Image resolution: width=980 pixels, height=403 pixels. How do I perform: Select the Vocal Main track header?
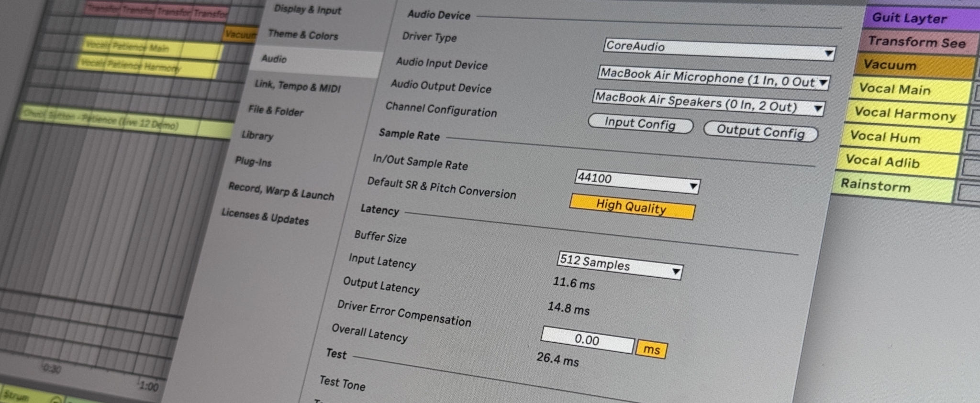(911, 90)
